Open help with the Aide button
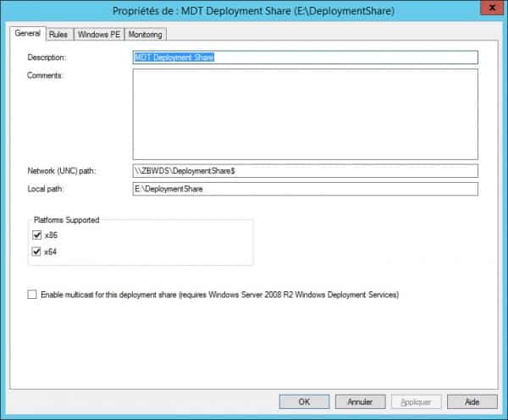This screenshot has height=420, width=508. click(472, 402)
